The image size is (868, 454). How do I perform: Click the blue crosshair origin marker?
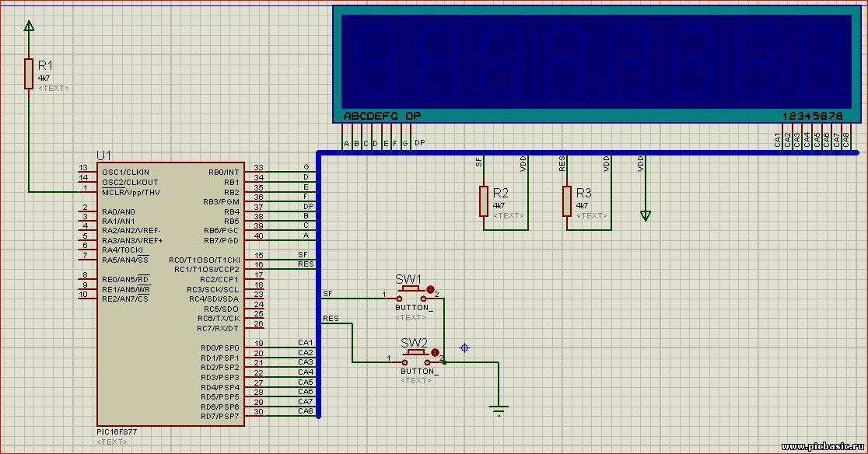464,347
